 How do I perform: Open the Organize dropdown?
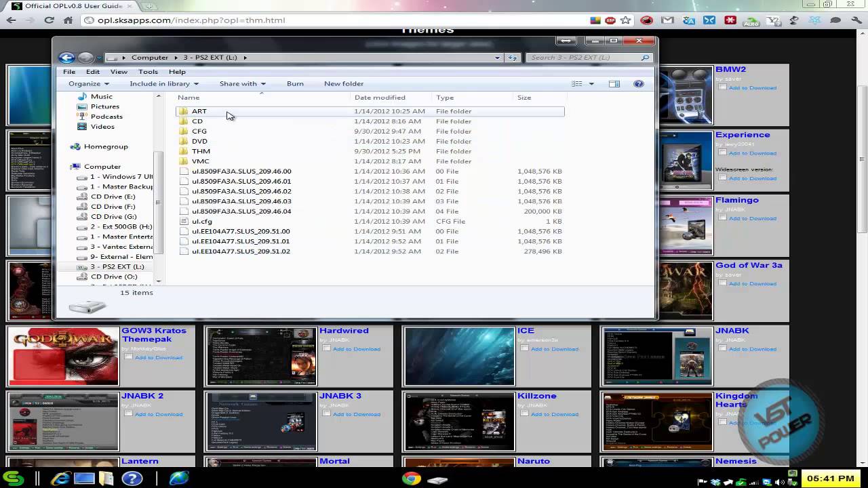pyautogui.click(x=89, y=83)
